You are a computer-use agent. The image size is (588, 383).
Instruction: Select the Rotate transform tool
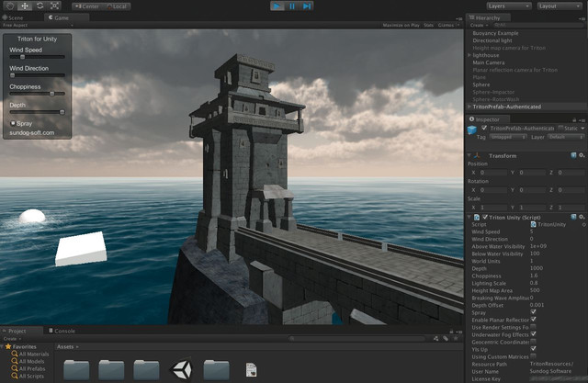click(40, 6)
